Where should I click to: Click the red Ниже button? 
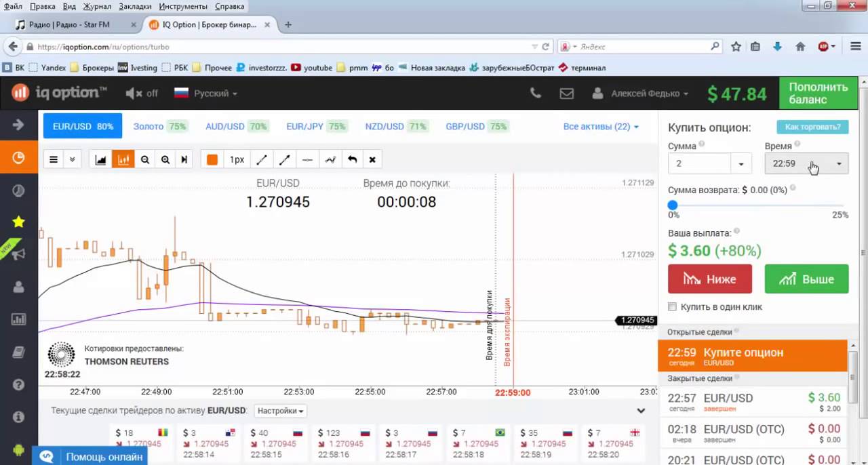pos(710,279)
